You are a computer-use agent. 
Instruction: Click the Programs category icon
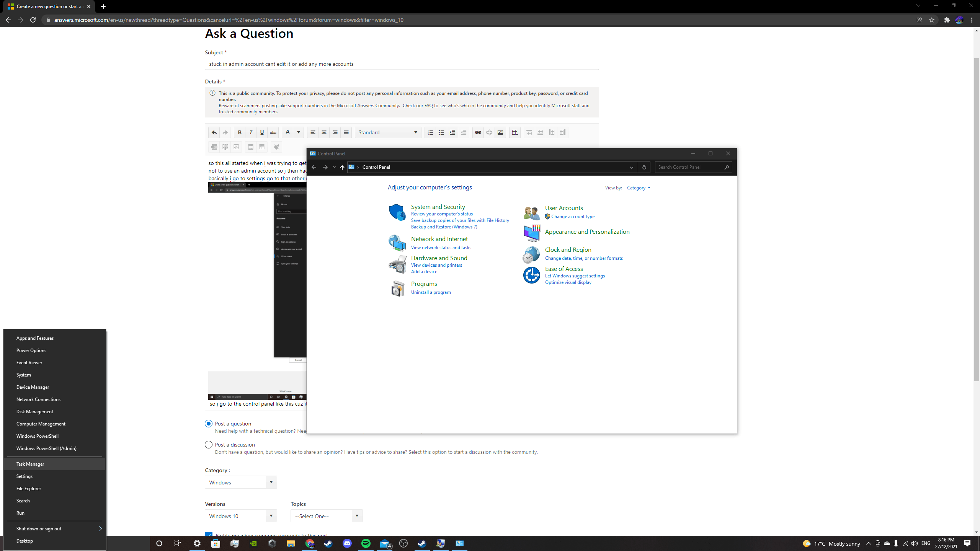pos(397,288)
